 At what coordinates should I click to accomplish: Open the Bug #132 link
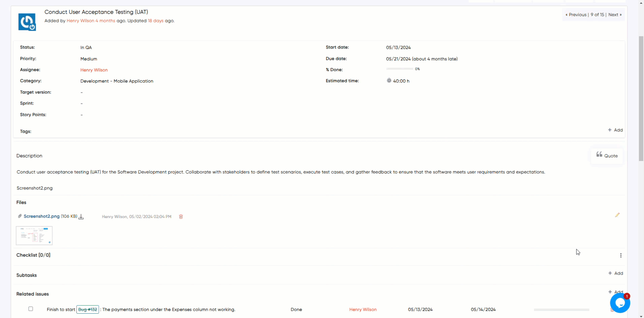click(88, 310)
